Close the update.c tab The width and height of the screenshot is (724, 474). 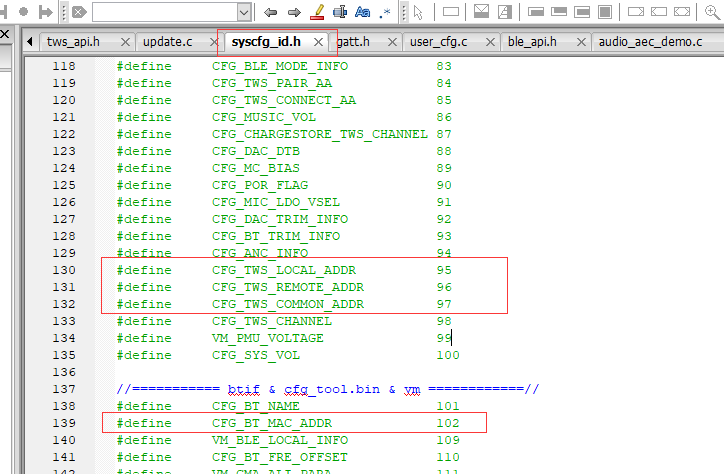click(x=213, y=42)
